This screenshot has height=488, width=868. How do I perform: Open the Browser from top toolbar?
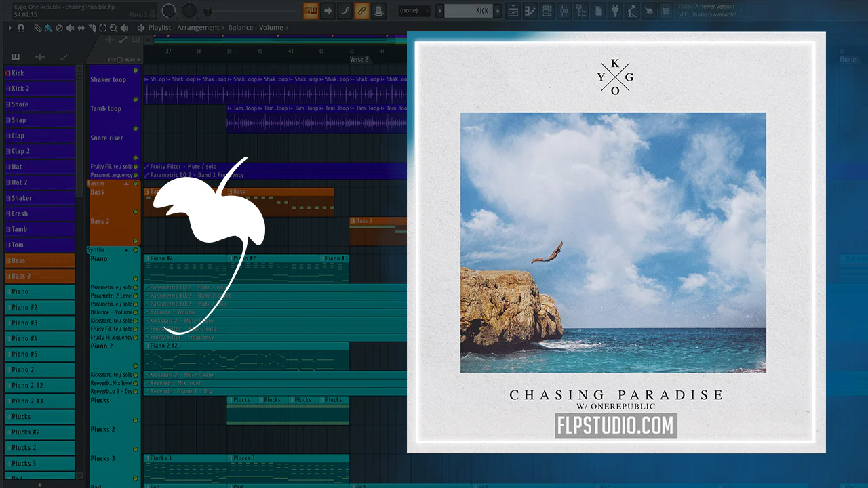pyautogui.click(x=581, y=10)
